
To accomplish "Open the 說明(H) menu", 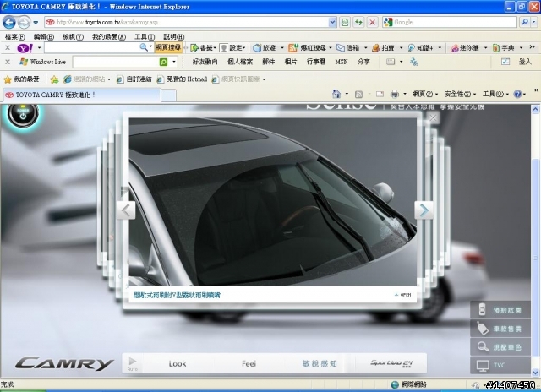I will point(173,36).
